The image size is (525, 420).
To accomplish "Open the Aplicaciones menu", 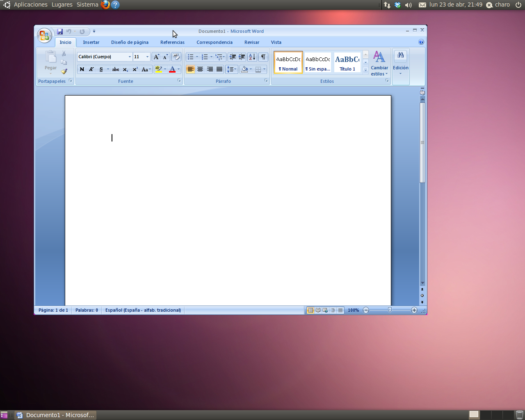I will tap(31, 5).
